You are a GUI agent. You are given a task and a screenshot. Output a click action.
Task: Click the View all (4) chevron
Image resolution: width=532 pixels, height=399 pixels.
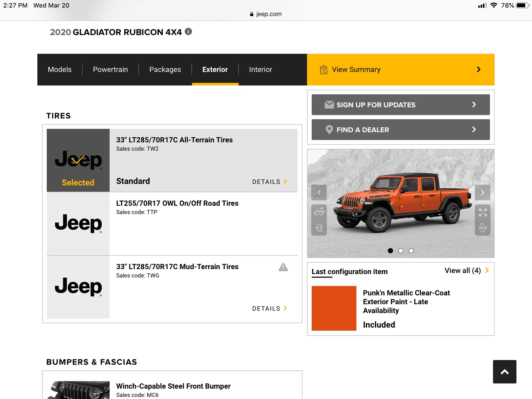(487, 270)
